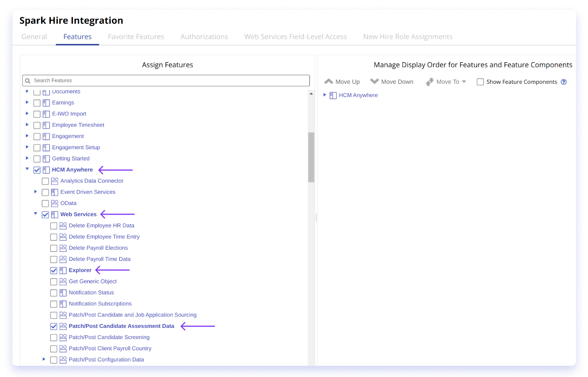Select the Features tab
Viewport: 588px width, 377px height.
tap(78, 37)
